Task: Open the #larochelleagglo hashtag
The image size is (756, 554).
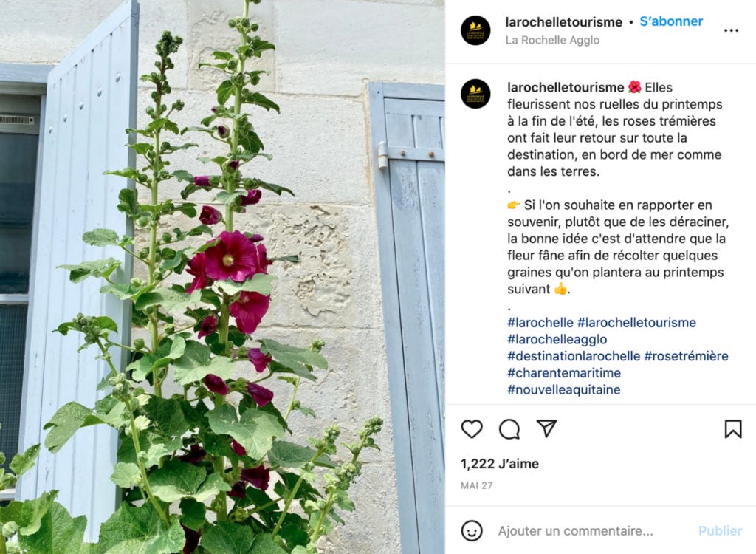Action: [557, 339]
